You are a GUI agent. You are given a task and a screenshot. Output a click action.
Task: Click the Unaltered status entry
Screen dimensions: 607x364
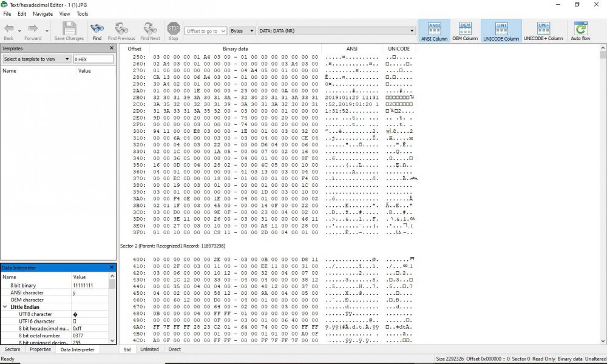[595, 359]
